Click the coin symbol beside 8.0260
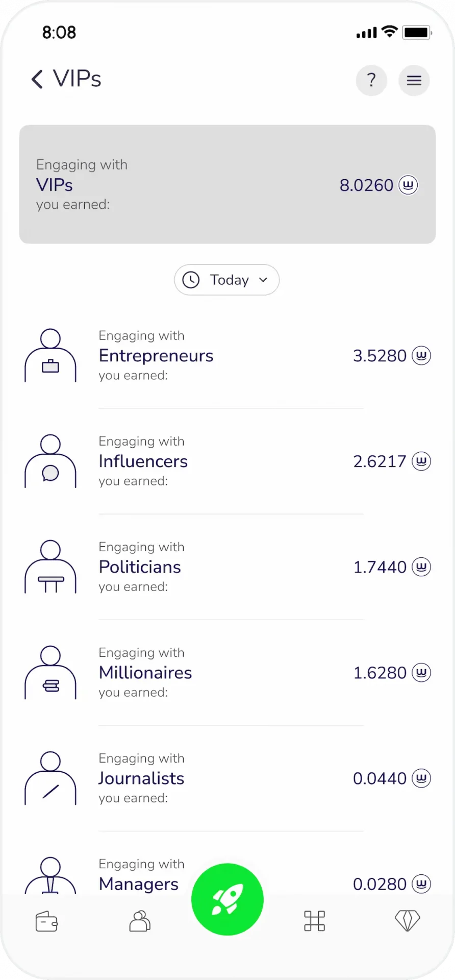Viewport: 455px width, 980px height. click(408, 185)
